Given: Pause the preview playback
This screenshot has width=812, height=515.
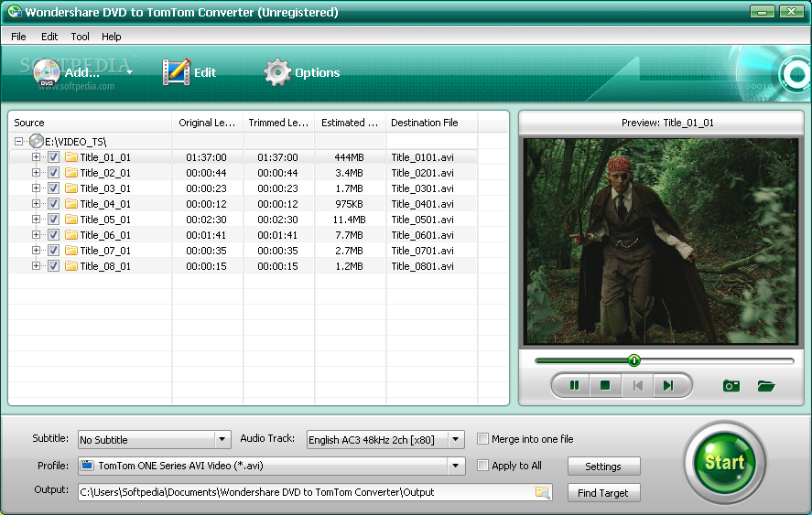Looking at the screenshot, I should point(574,386).
